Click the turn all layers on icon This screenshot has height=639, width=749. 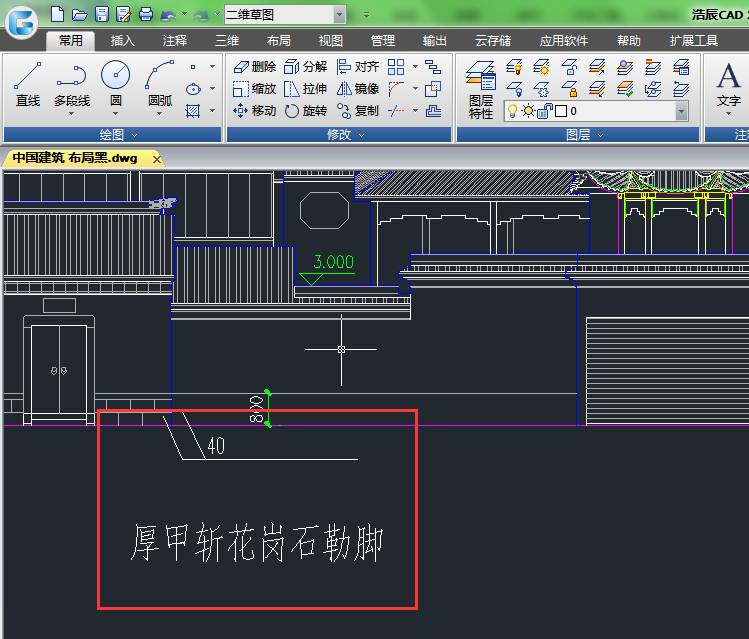pyautogui.click(x=514, y=89)
